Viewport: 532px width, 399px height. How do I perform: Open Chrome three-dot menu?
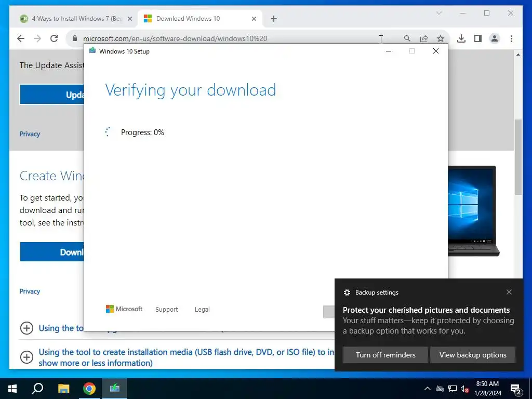511,38
